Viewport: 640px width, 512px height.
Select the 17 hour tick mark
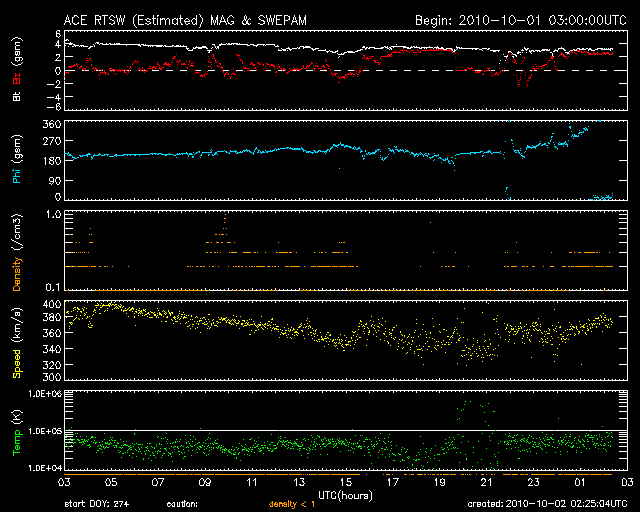point(392,482)
